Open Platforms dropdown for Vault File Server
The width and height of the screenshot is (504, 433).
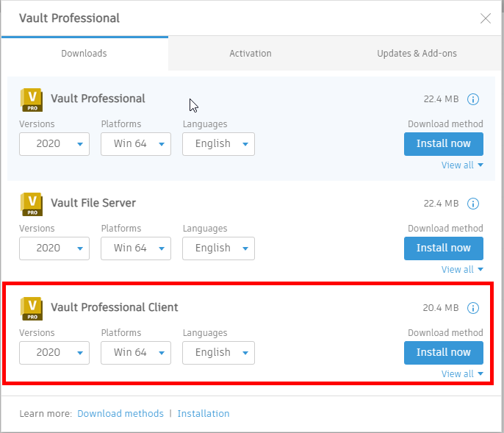tap(136, 248)
